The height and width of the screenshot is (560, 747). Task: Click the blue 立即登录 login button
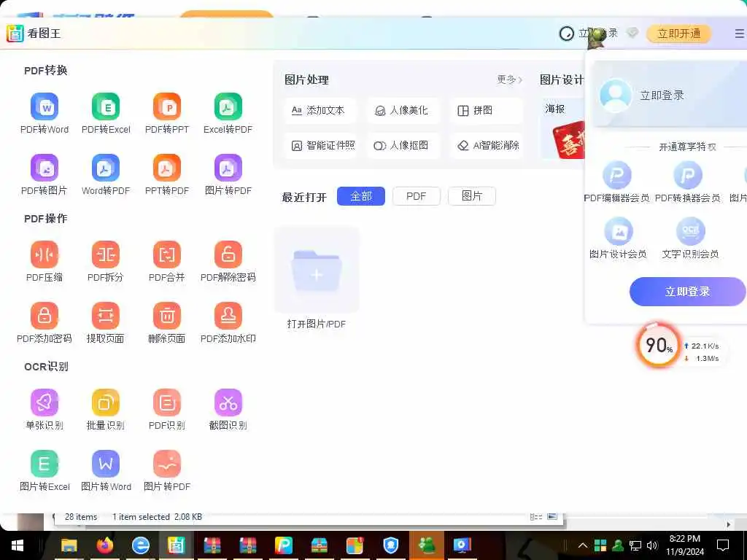[x=687, y=292]
